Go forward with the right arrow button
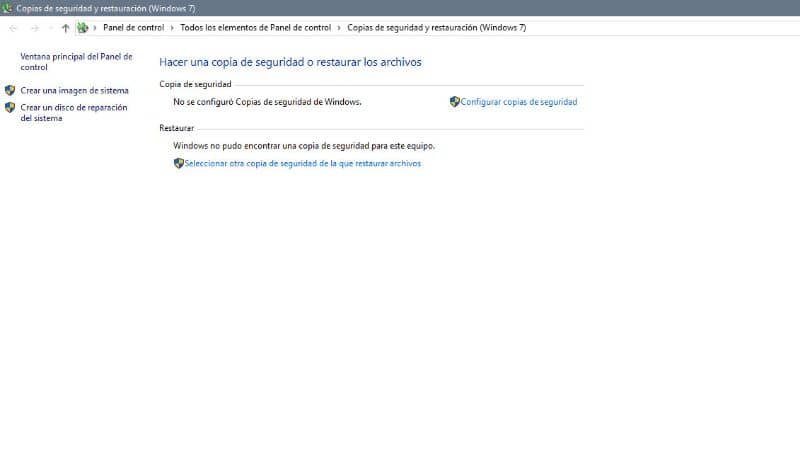 35,28
